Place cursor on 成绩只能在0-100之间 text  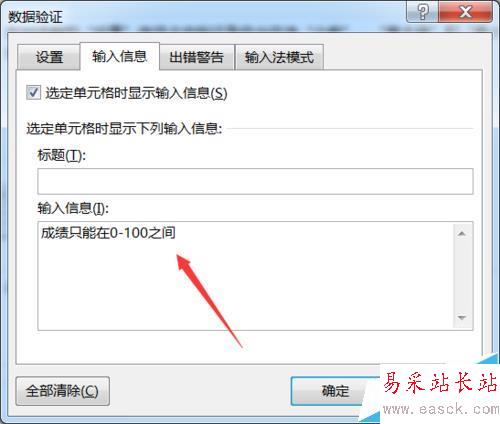pos(108,233)
